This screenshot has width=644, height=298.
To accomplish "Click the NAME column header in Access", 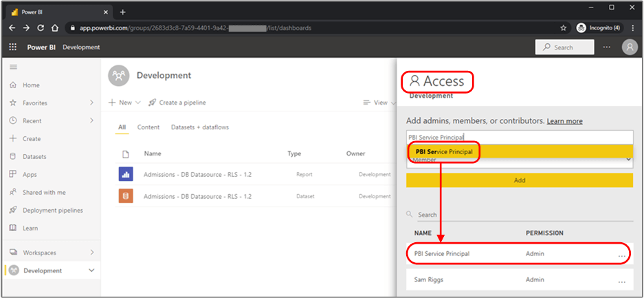I will [423, 233].
